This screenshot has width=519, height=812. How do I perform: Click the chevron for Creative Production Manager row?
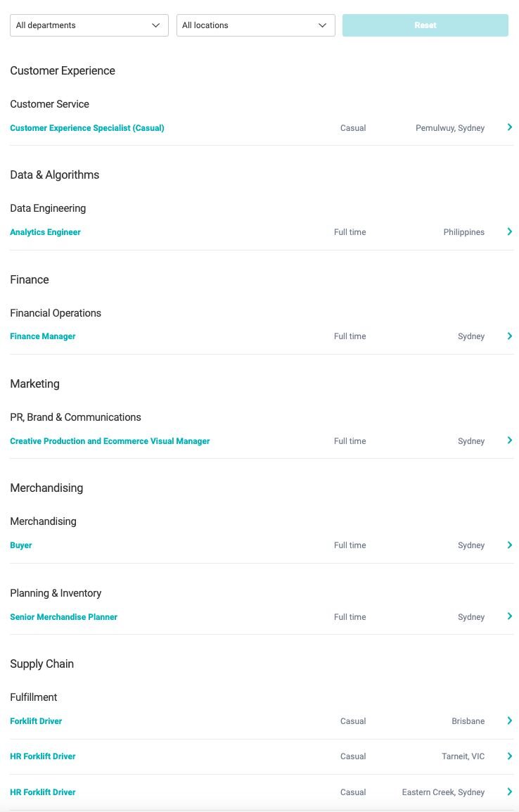(x=510, y=440)
